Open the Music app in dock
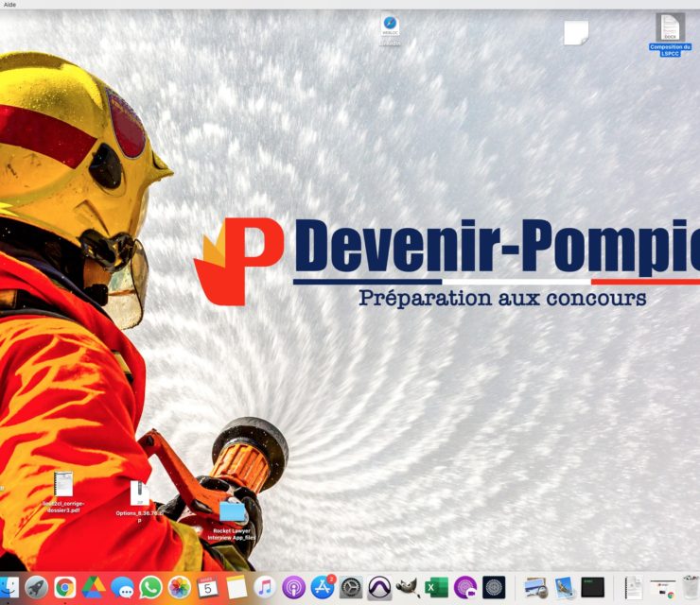 pos(265,587)
